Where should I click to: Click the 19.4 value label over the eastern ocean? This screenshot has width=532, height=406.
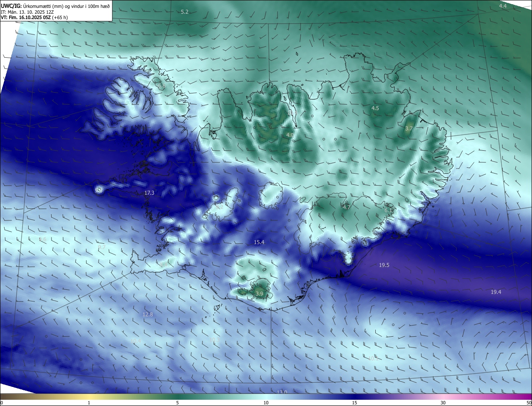[x=496, y=292]
